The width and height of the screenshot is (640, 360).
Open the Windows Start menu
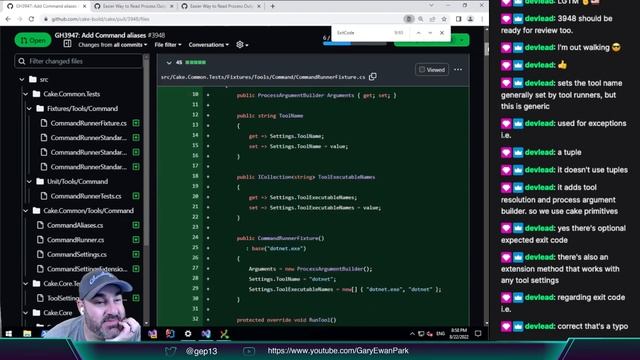(x=8, y=334)
